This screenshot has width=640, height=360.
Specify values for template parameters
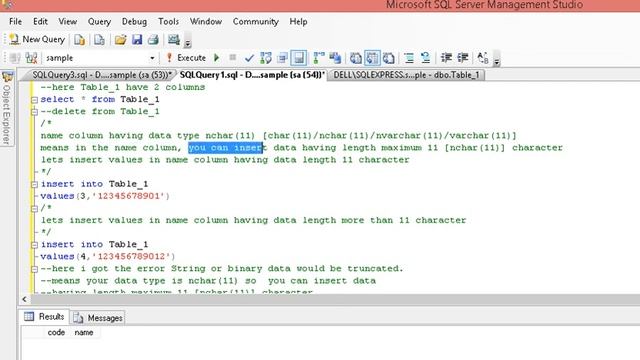click(x=483, y=58)
